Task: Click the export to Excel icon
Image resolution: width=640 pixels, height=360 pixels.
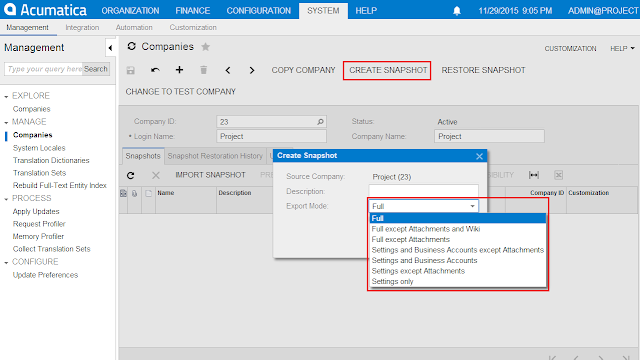Action: (x=558, y=175)
